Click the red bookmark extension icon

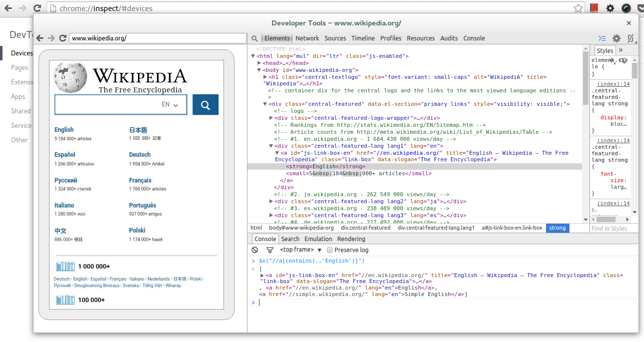pyautogui.click(x=594, y=8)
